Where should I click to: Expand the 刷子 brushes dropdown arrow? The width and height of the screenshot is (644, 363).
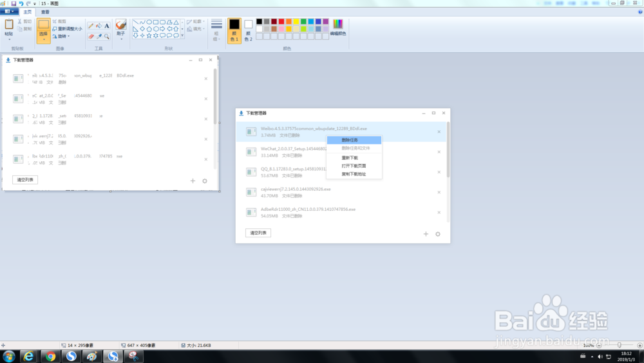coord(121,39)
